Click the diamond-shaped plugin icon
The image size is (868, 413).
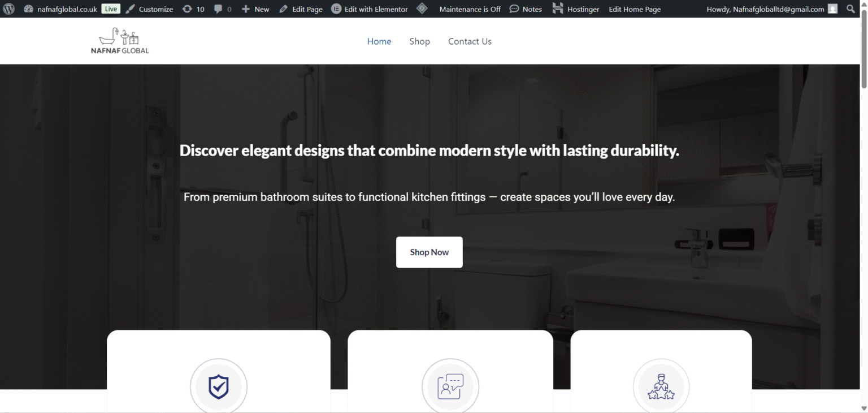(x=422, y=8)
